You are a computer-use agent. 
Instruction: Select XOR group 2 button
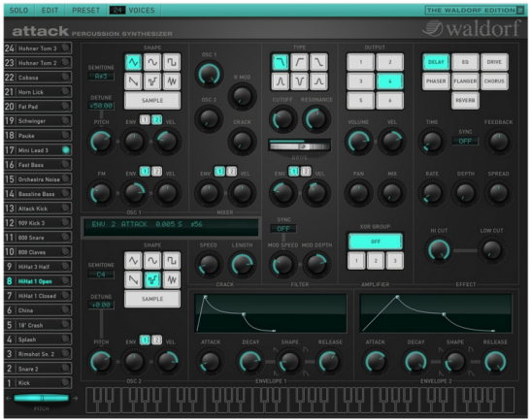(376, 261)
